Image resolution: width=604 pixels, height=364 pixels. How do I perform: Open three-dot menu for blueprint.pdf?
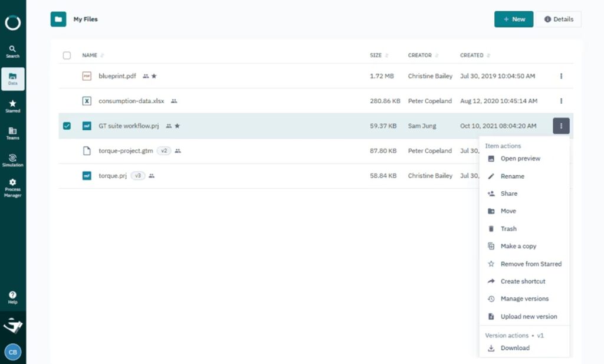pos(562,76)
